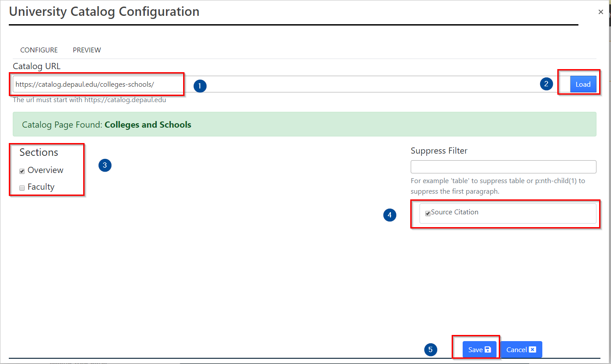Toggle the Source Citation checkbox
Image resolution: width=611 pixels, height=364 pixels.
click(428, 213)
